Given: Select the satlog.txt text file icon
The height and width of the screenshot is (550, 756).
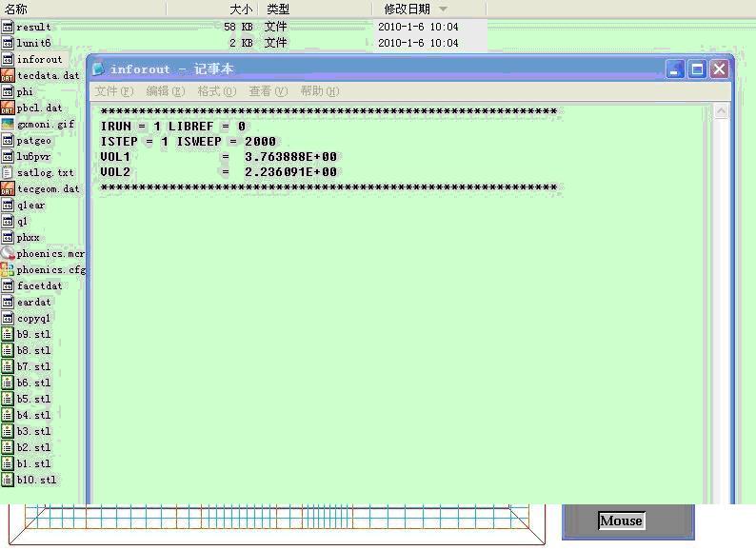Looking at the screenshot, I should pos(8,172).
